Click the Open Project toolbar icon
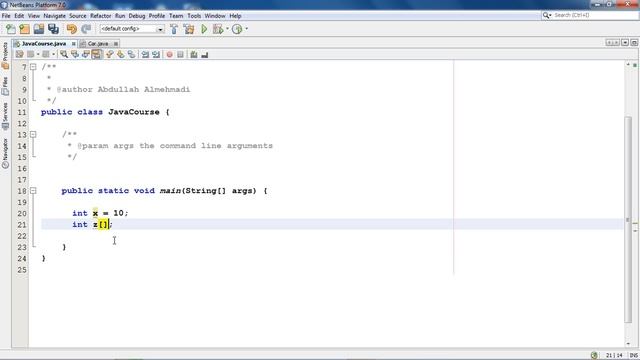This screenshot has width=640, height=360. pyautogui.click(x=39, y=29)
